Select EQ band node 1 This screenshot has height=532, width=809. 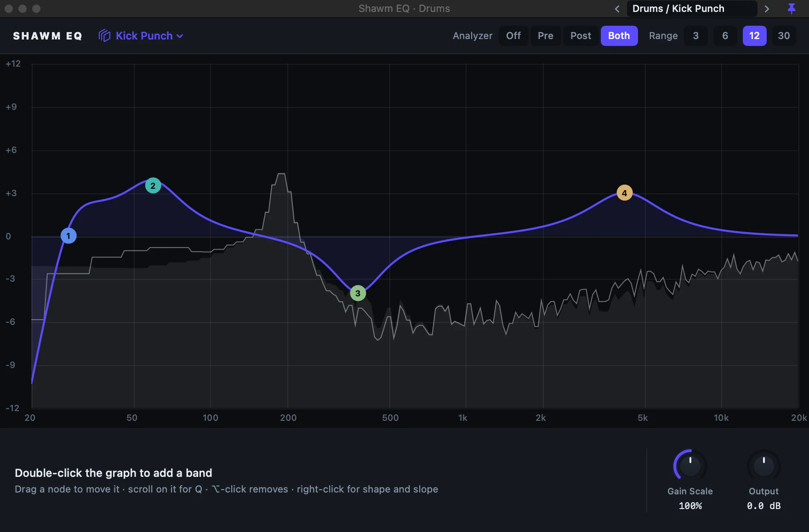[x=68, y=236]
